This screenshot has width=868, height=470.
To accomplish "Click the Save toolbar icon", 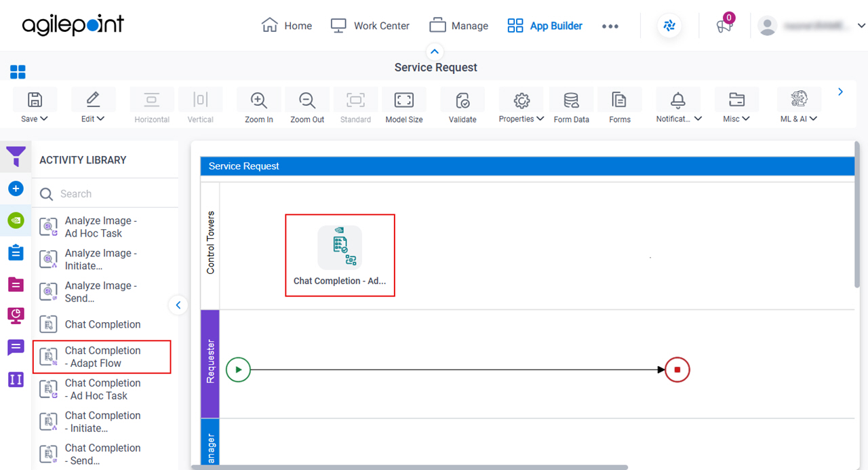I will point(35,100).
